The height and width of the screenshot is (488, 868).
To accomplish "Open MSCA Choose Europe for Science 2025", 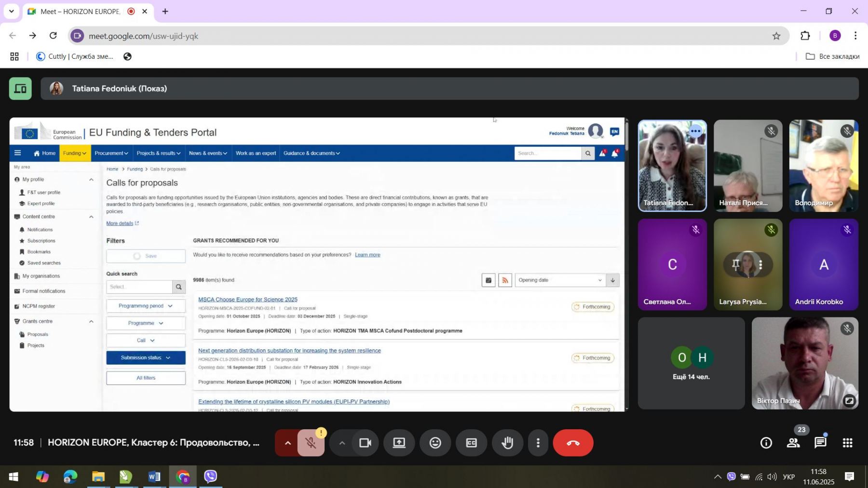I will (x=248, y=300).
